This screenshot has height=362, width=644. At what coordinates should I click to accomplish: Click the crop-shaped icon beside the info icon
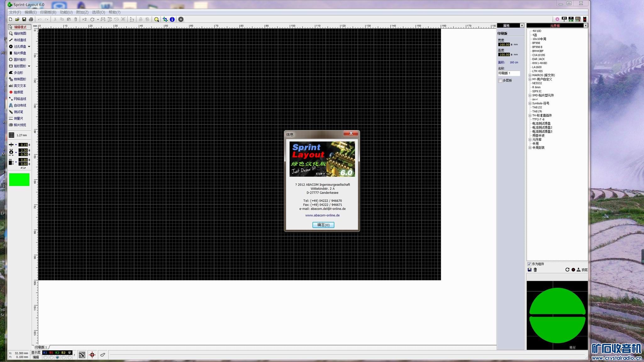(165, 19)
